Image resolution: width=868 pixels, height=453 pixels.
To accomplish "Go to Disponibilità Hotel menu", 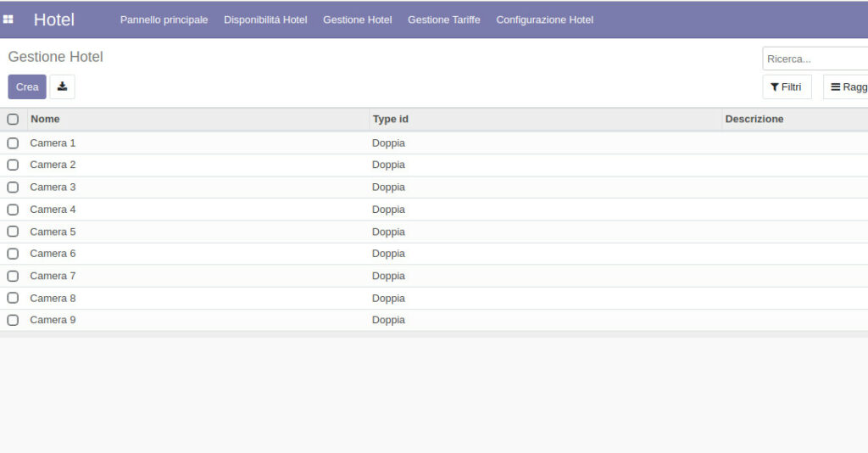I will (265, 20).
